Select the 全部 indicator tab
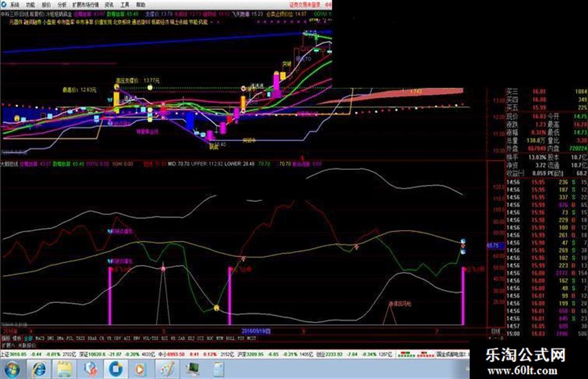 (28, 338)
